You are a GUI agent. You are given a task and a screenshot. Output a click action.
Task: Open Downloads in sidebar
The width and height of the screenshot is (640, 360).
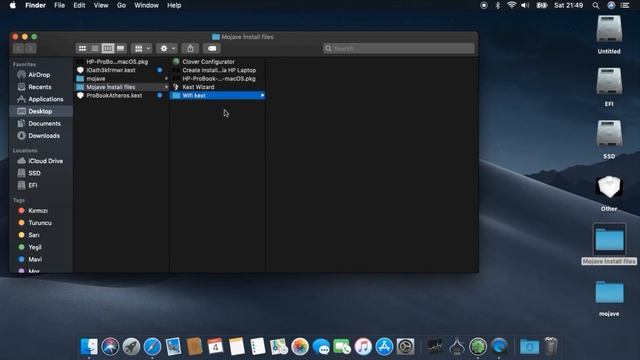coord(44,136)
